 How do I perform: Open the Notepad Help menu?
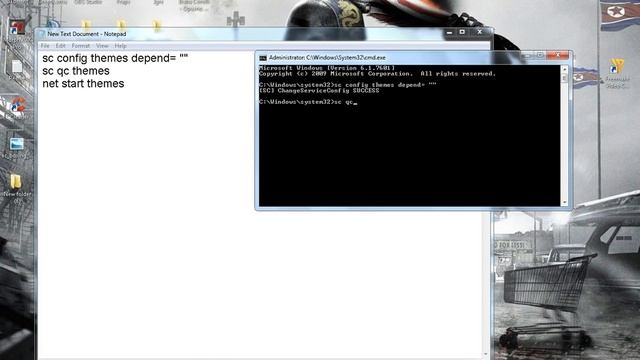pyautogui.click(x=120, y=46)
